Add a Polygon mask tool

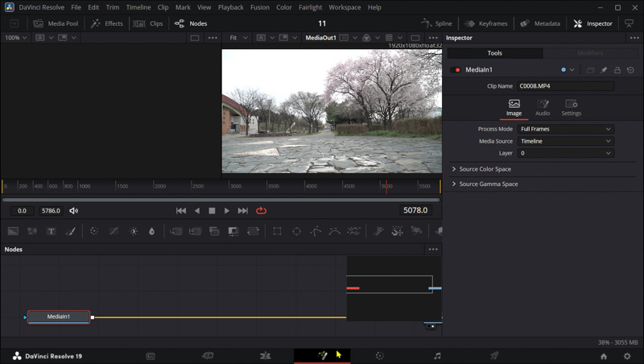coord(316,231)
